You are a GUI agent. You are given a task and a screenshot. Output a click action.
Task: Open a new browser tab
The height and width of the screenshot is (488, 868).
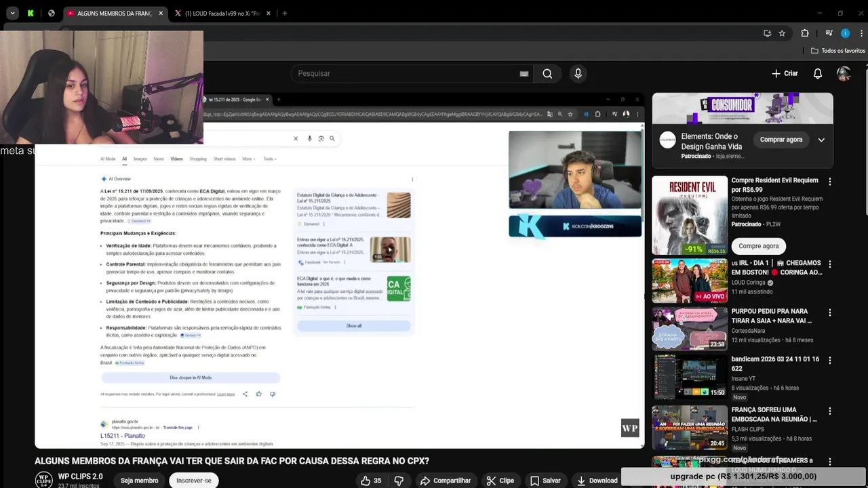point(284,13)
